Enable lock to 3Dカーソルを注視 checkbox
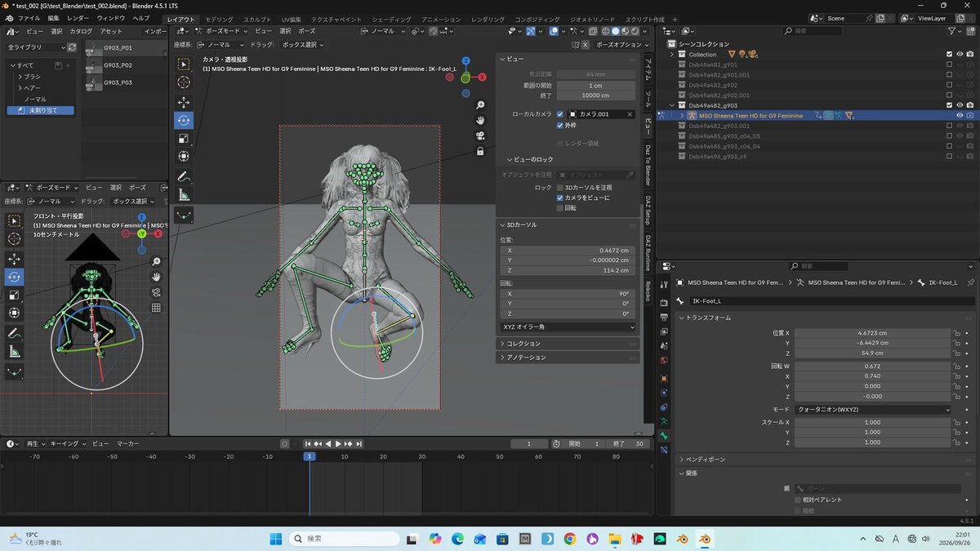 [x=560, y=188]
